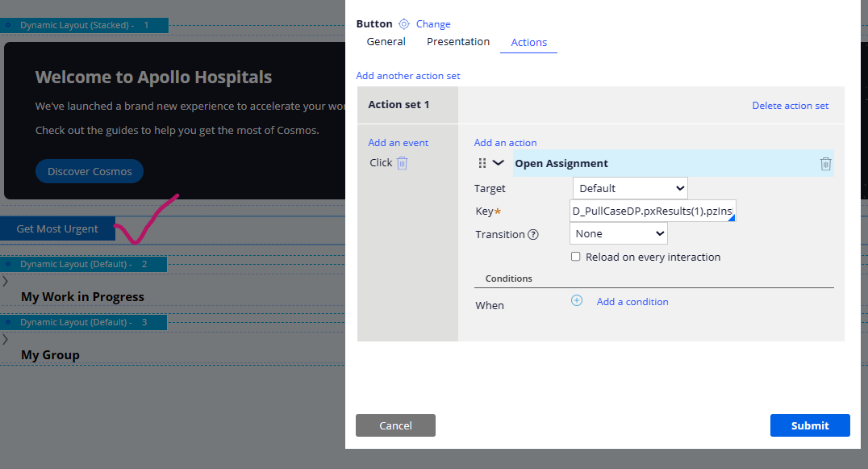Open the Transition dropdown showing None
Screen dimensions: 868x469
pos(618,233)
